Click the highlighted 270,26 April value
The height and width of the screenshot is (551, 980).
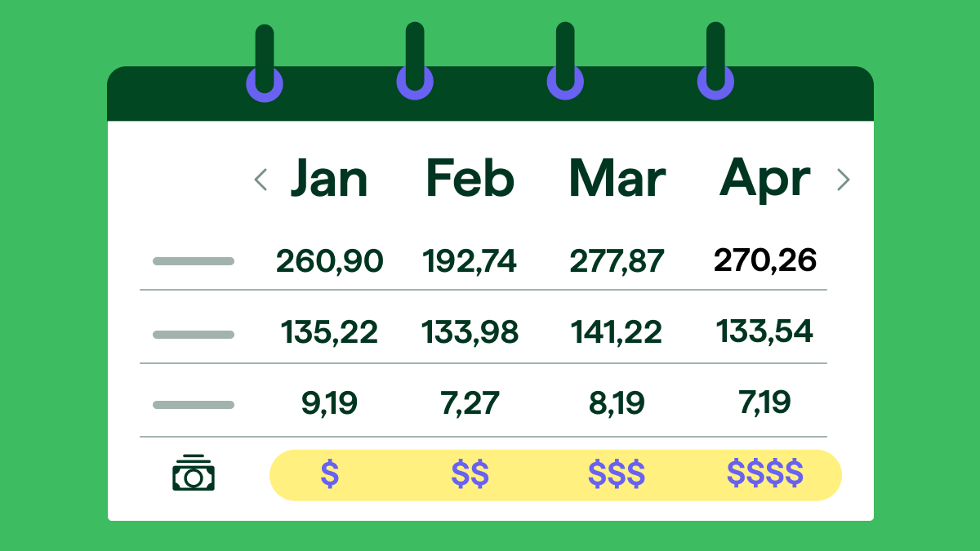[765, 260]
